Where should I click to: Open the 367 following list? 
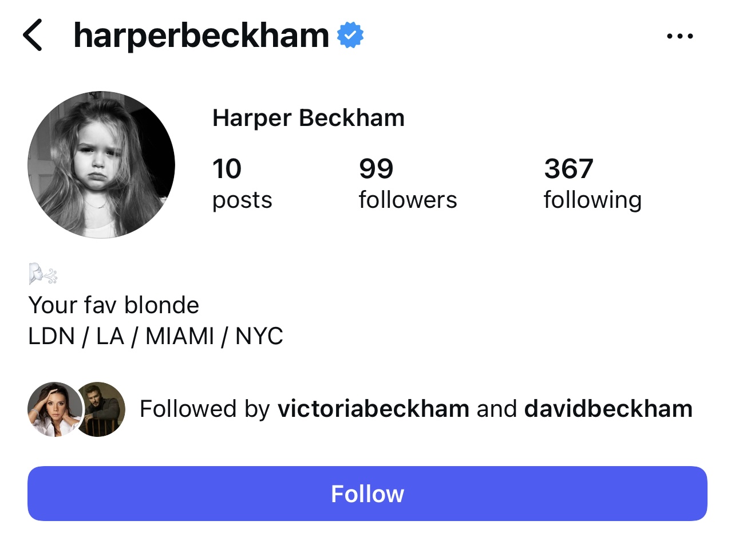(592, 183)
